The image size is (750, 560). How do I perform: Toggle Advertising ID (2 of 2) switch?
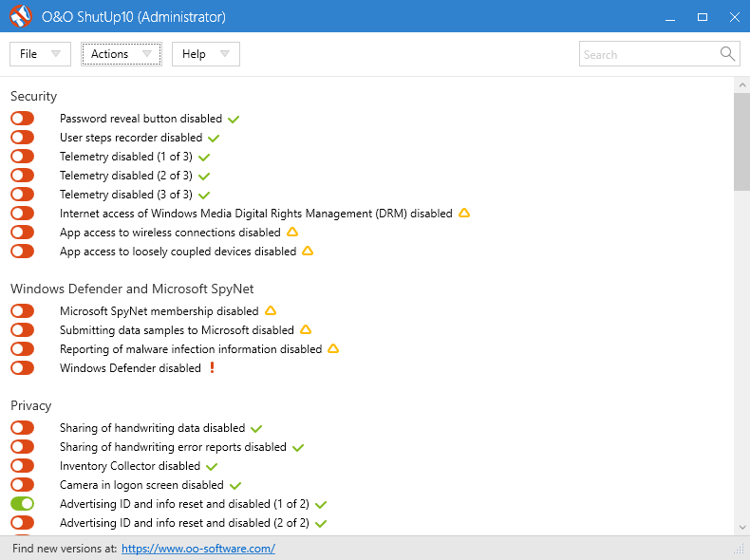tap(23, 523)
